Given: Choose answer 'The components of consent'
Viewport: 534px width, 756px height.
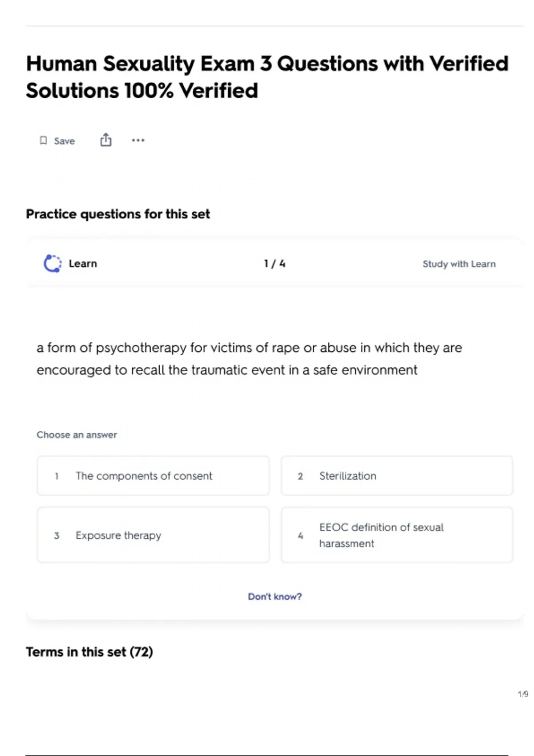Looking at the screenshot, I should [153, 476].
